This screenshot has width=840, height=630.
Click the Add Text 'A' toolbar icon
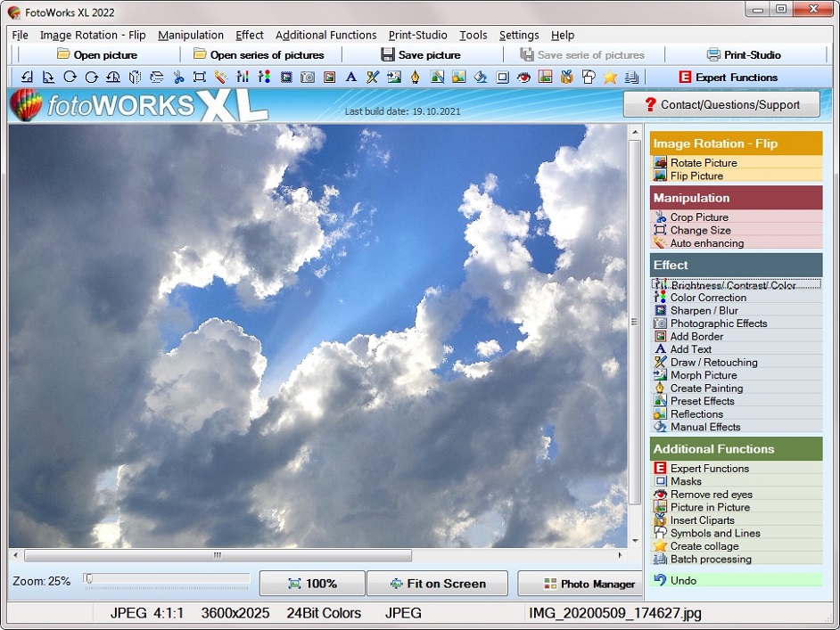(350, 78)
